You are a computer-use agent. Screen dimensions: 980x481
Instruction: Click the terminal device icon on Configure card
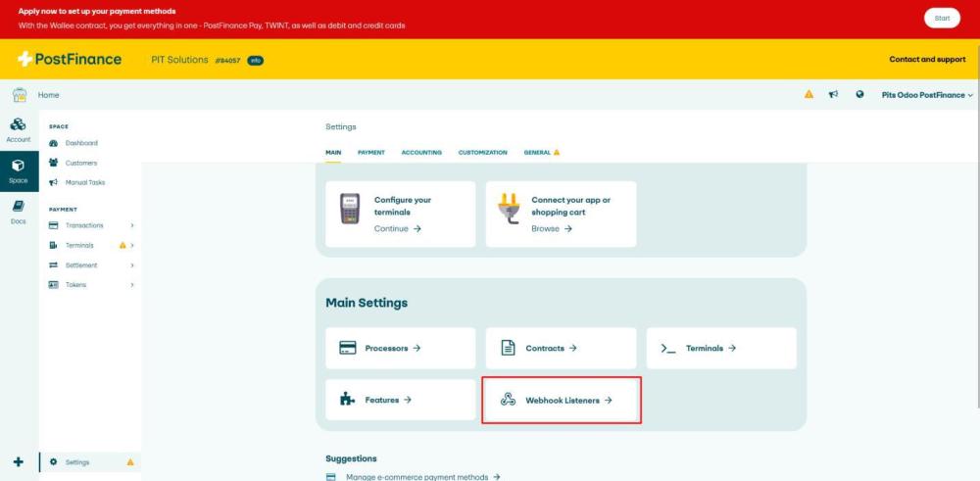[350, 209]
